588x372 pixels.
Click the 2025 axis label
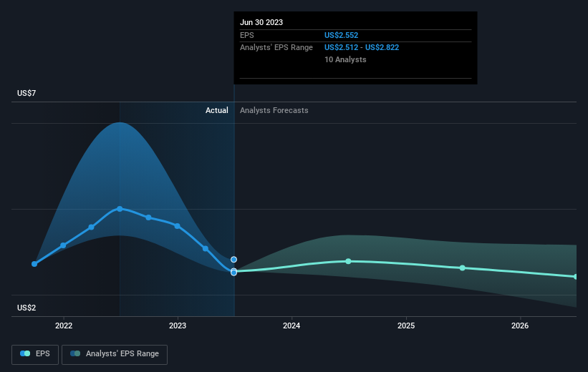(406, 325)
